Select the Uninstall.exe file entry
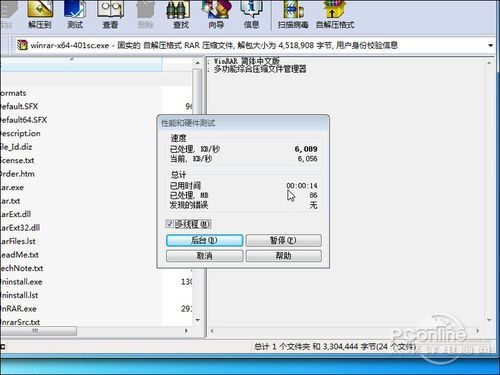 pos(21,282)
